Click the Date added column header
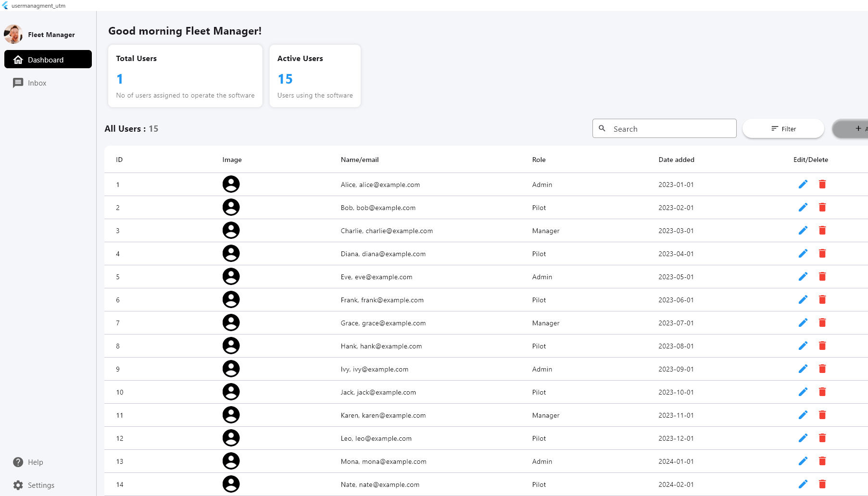Image resolution: width=868 pixels, height=496 pixels. pos(676,160)
